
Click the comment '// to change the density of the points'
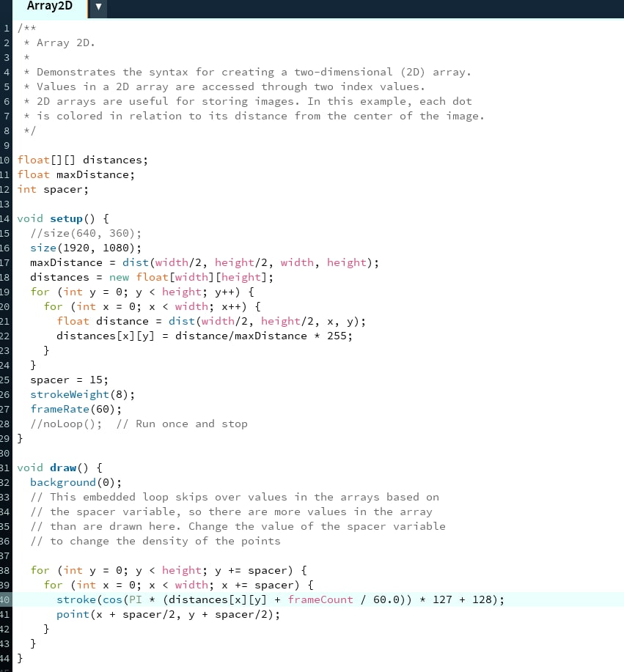(155, 542)
